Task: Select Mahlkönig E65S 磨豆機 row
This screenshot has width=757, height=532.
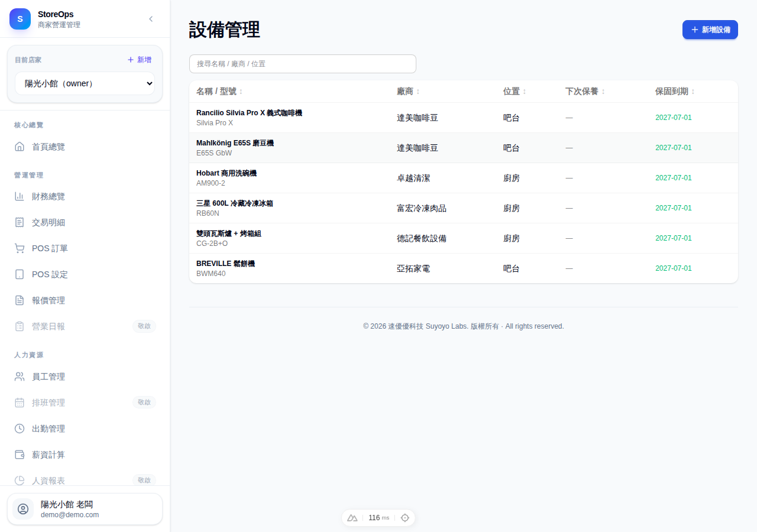Action: tap(464, 148)
